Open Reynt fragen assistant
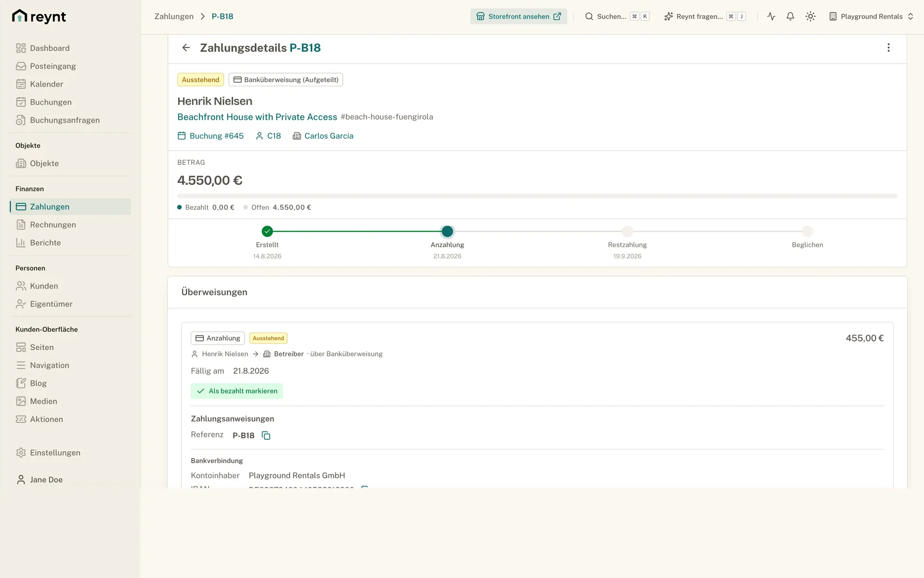This screenshot has width=924, height=578. coord(705,16)
